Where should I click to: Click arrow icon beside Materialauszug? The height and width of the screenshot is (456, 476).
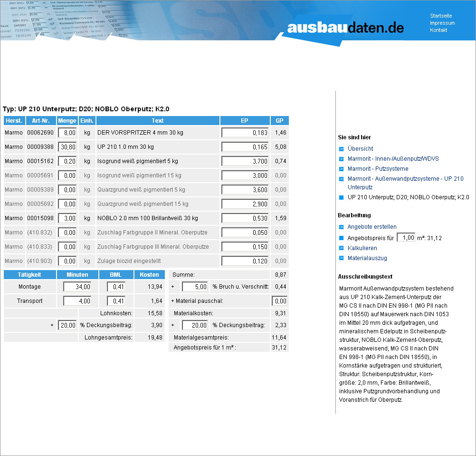[341, 258]
